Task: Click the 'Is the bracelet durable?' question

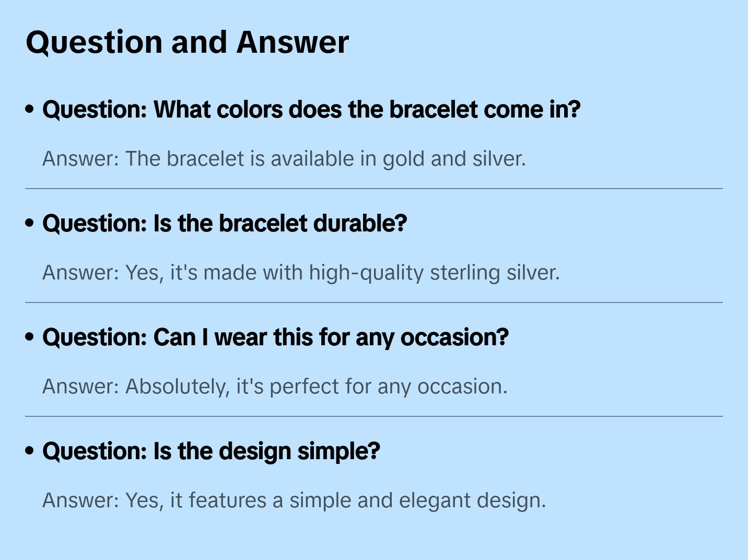Action: point(225,224)
